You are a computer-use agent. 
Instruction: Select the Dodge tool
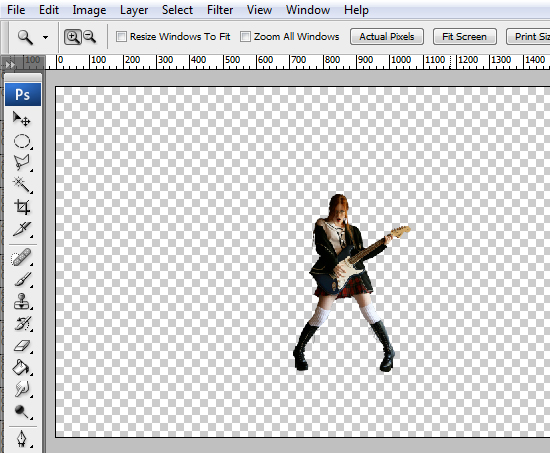click(x=22, y=412)
